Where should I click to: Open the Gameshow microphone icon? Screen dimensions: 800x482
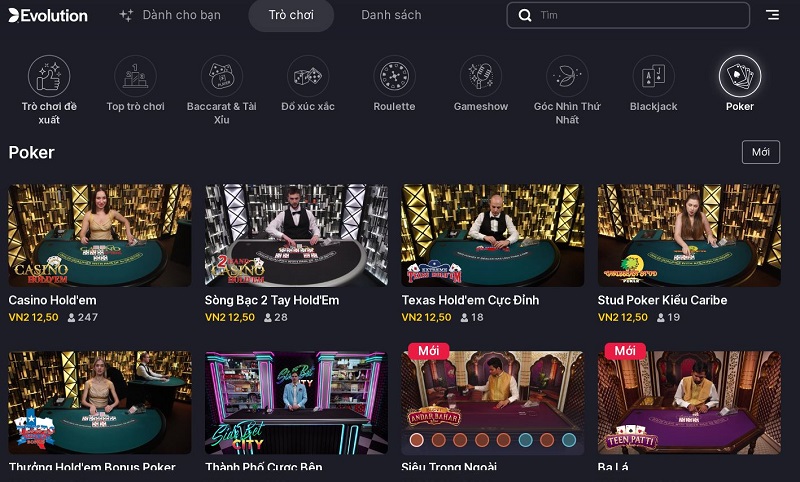point(481,76)
